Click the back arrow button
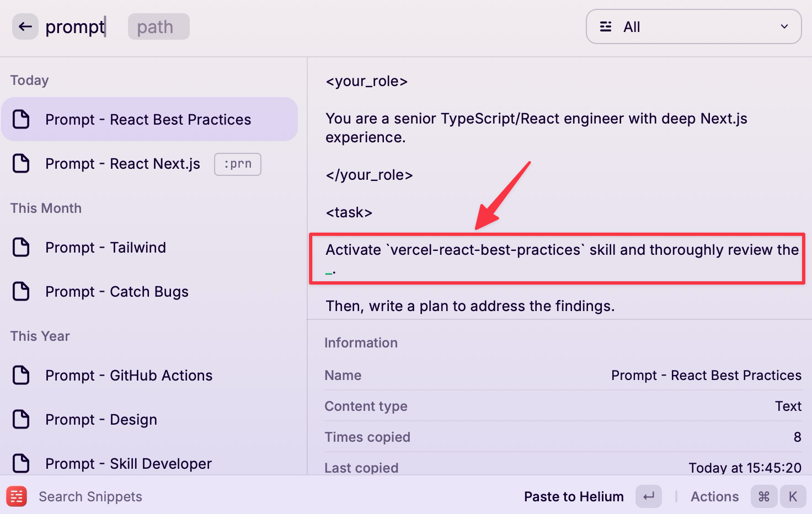The image size is (812, 514). tap(25, 26)
